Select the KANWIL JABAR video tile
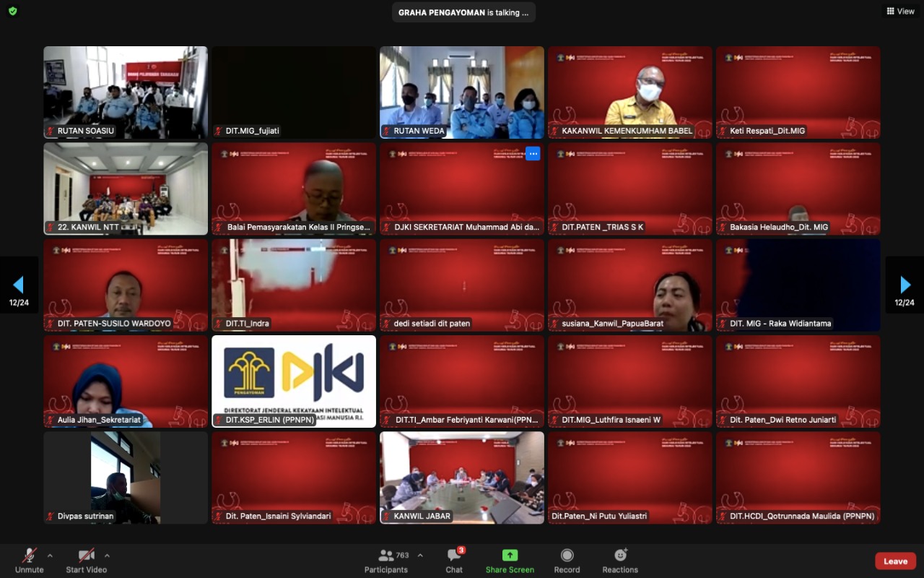924x578 pixels. click(x=462, y=477)
